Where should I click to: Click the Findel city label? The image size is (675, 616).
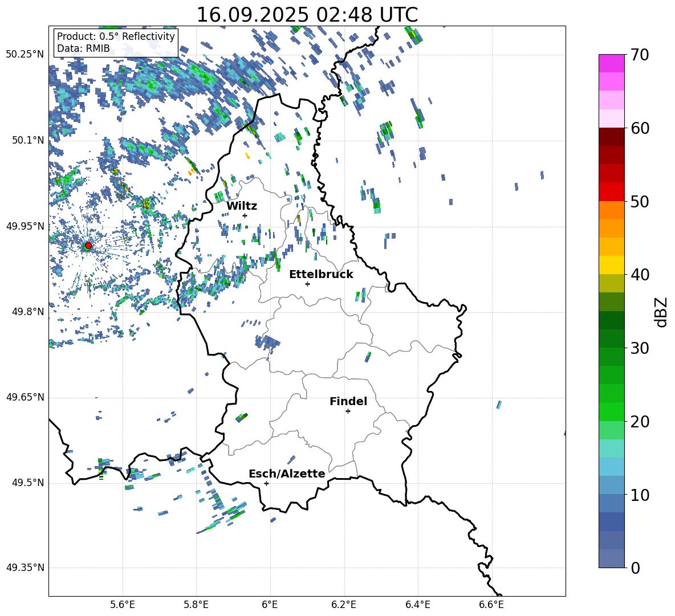pyautogui.click(x=348, y=401)
